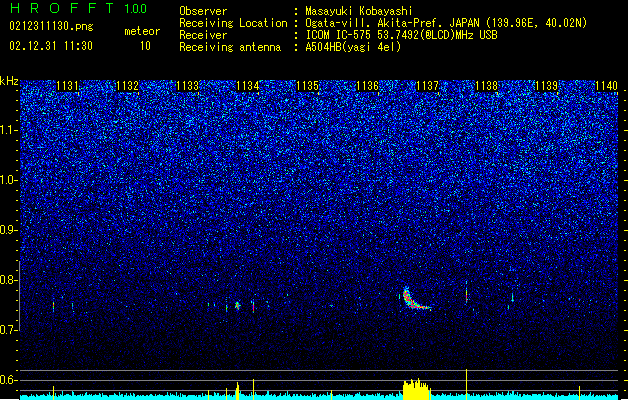Click the Receiving antenna field label

pos(230,47)
